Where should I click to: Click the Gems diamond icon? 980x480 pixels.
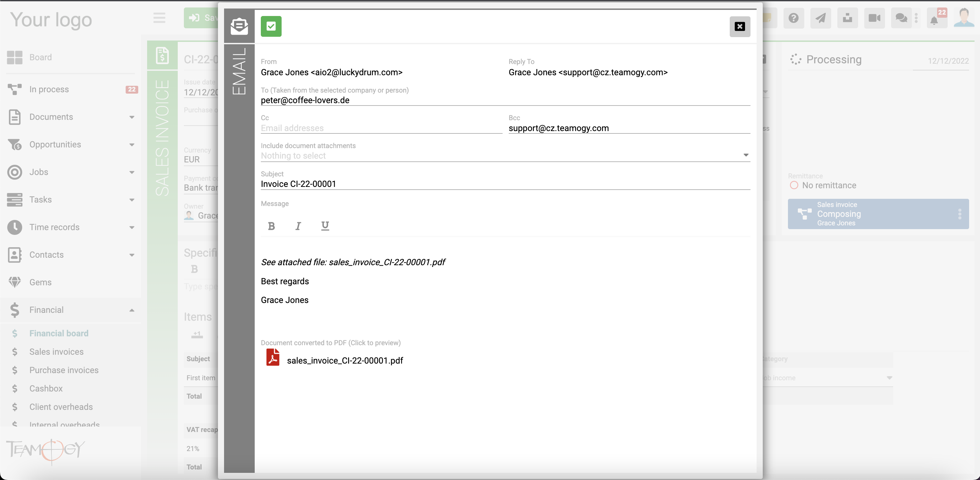(14, 282)
